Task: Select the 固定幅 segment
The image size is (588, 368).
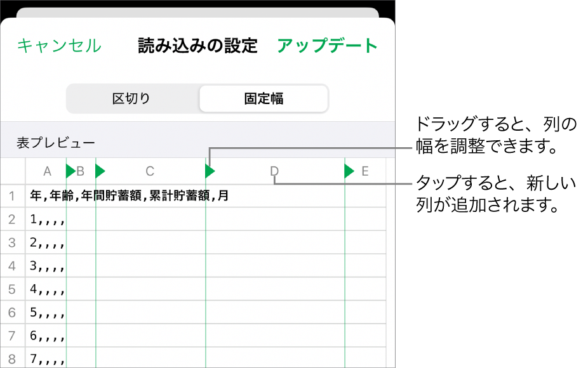Action: [x=264, y=98]
